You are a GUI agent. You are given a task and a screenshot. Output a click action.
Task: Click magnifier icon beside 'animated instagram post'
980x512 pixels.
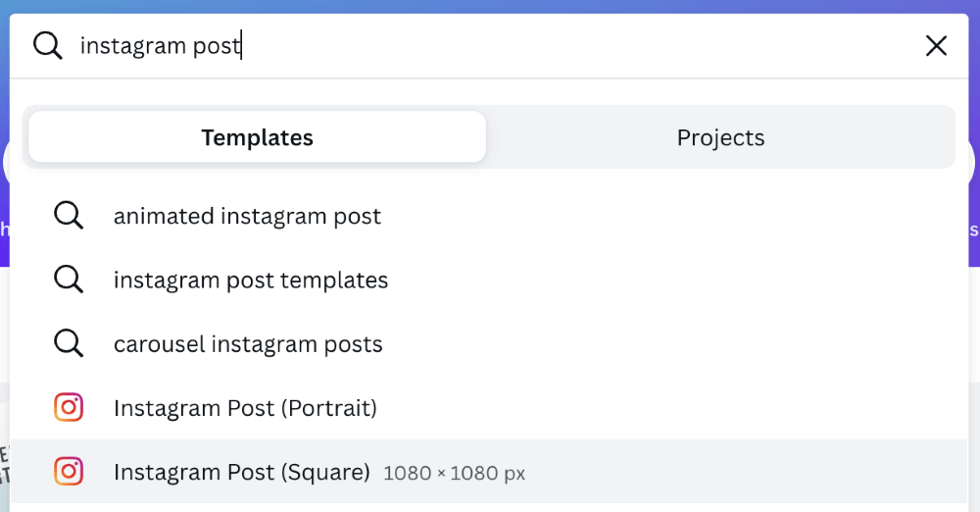click(x=69, y=216)
